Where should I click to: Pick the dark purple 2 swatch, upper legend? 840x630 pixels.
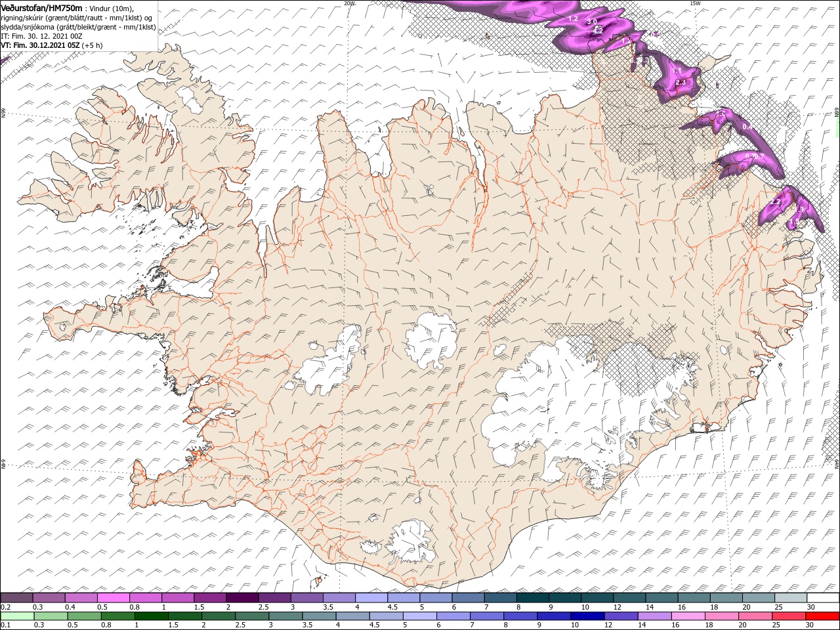[x=242, y=597]
